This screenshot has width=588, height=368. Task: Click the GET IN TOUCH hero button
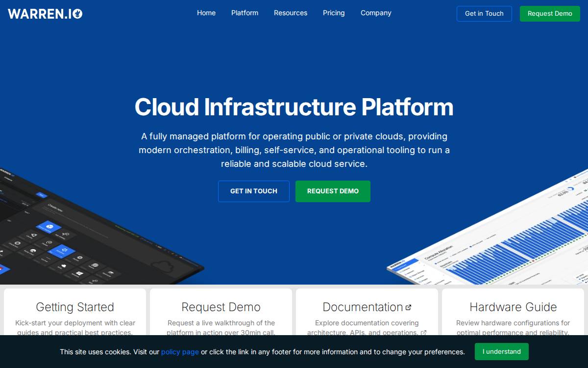254,191
